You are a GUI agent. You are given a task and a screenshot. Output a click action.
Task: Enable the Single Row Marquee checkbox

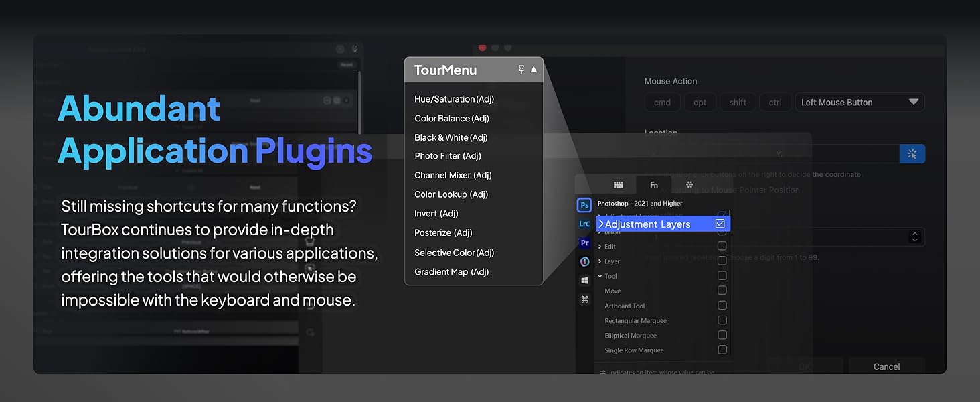[x=722, y=350]
